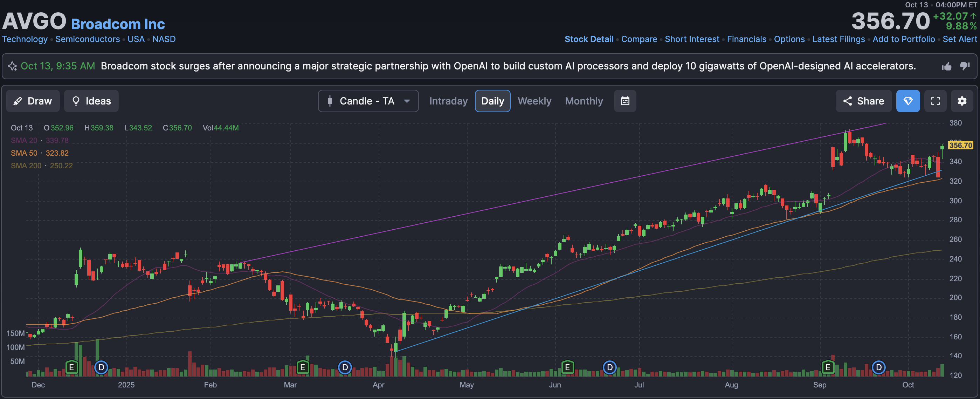
Task: Click the Semiconductors industry link
Action: coord(88,39)
